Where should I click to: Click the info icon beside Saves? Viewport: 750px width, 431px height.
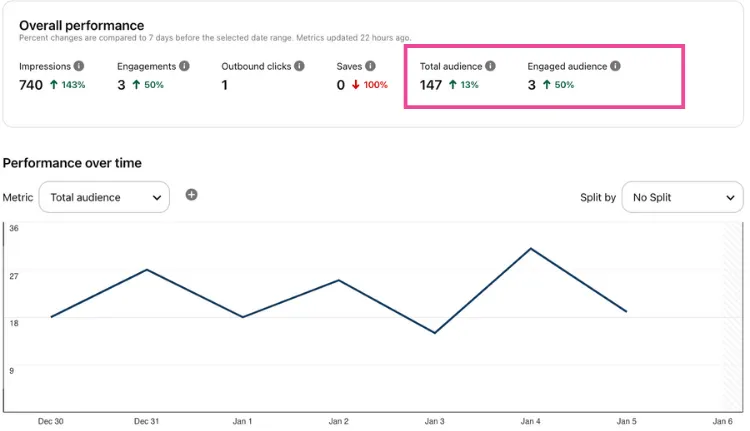coord(370,66)
